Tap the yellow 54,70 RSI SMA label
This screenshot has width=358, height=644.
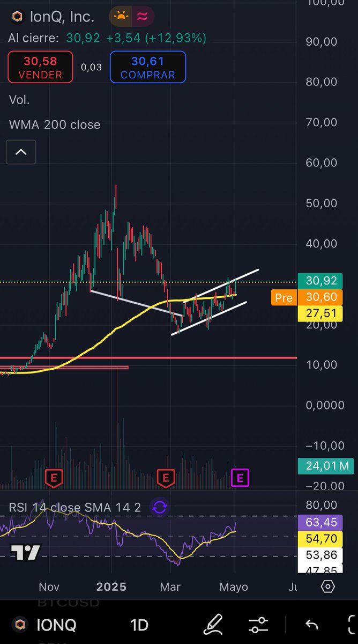point(321,539)
